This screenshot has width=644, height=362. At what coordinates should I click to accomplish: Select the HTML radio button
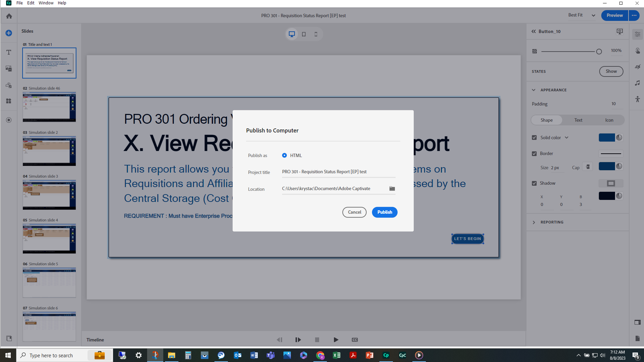point(284,155)
